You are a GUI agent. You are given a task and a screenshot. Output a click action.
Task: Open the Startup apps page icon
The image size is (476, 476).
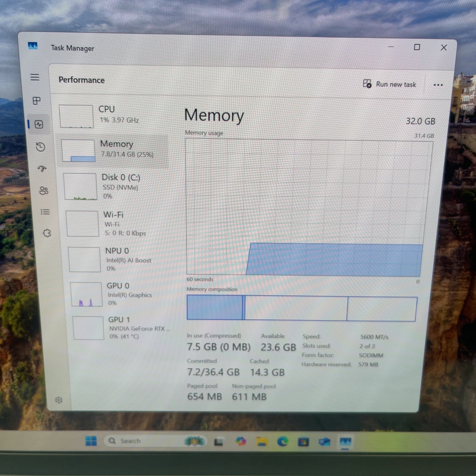click(x=42, y=169)
